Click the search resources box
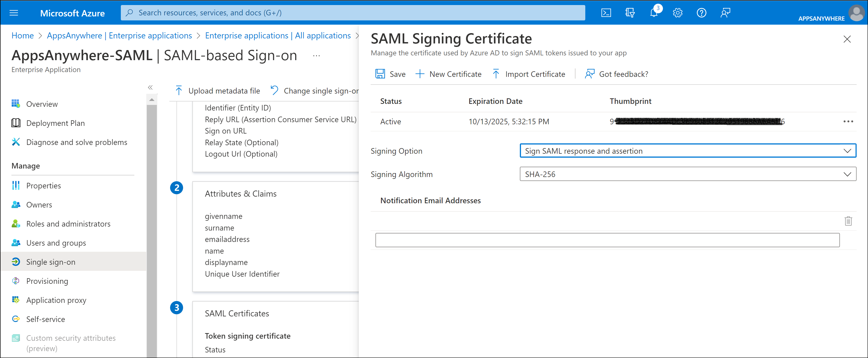The image size is (868, 358). pyautogui.click(x=352, y=13)
